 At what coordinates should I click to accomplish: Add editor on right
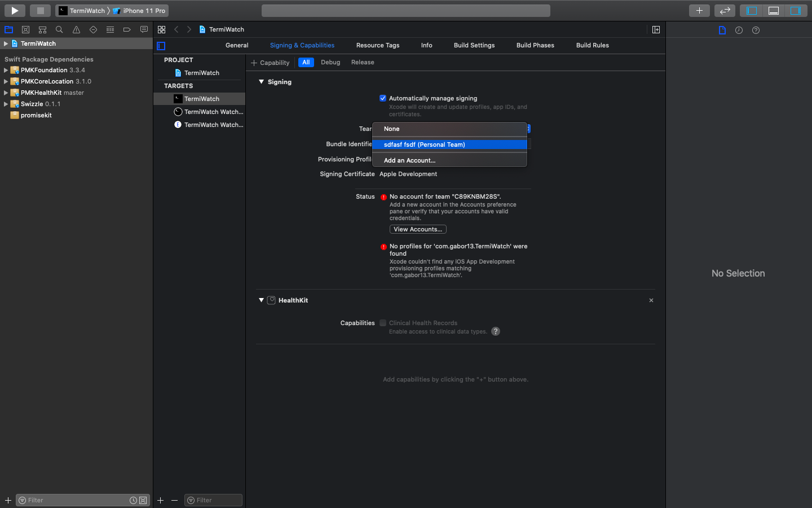(656, 29)
